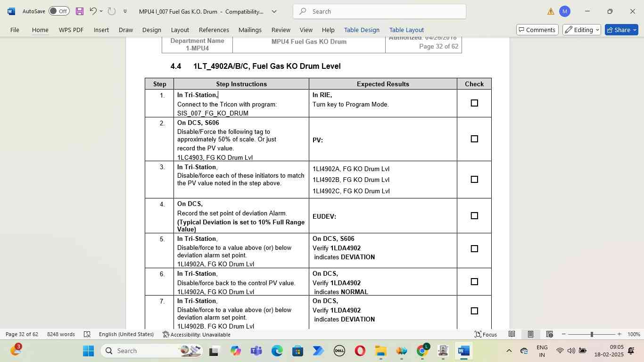644x362 pixels.
Task: Tick the Check box for step 6
Action: (x=474, y=282)
